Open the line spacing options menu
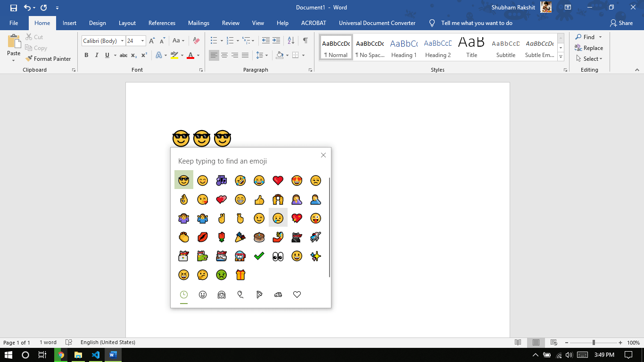This screenshot has width=644, height=362. pos(263,55)
